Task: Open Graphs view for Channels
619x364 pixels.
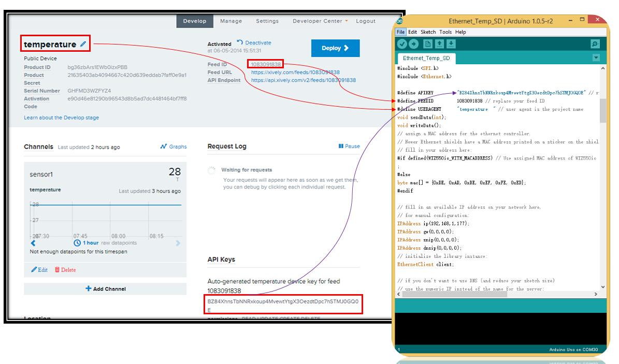Action: 174,147
